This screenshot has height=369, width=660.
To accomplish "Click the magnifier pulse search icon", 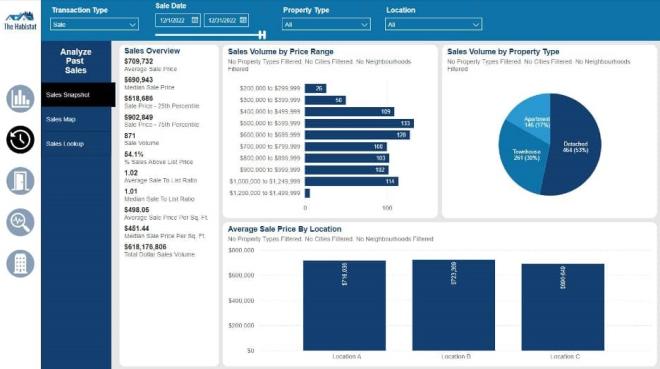I will tap(20, 222).
